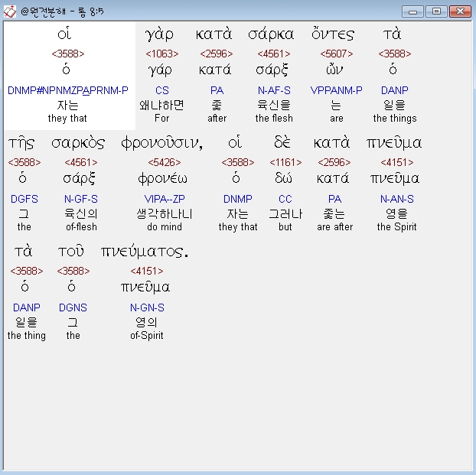This screenshot has height=475, width=476.
Task: Click the lemma ὤν
Action: click(334, 70)
